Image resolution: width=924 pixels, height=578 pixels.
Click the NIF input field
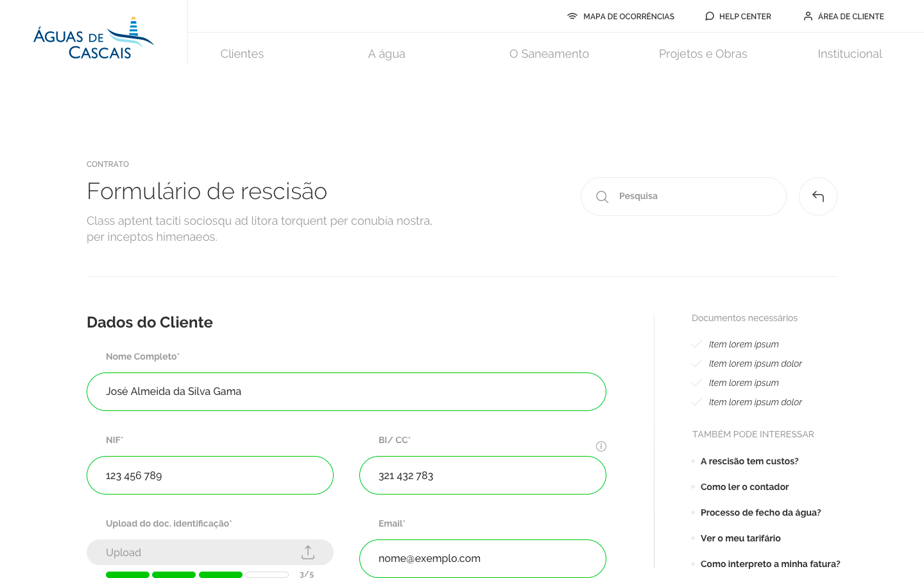(x=210, y=475)
